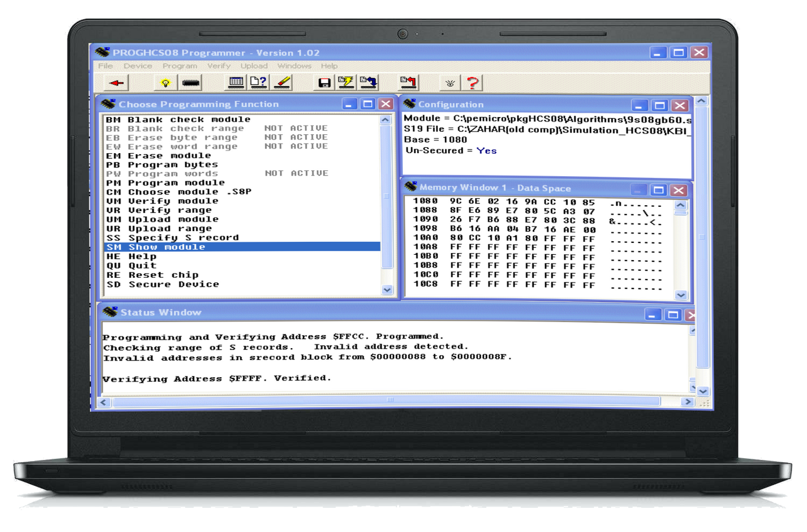Click the red back arrow exit icon
Viewport: 807px width, 532px height.
click(115, 82)
